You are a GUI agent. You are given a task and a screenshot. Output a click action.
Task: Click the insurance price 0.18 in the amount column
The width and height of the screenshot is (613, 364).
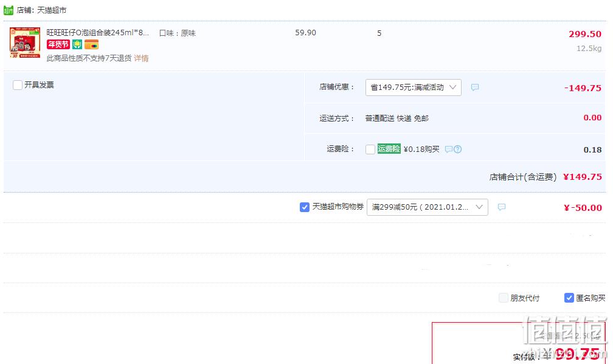click(x=592, y=149)
